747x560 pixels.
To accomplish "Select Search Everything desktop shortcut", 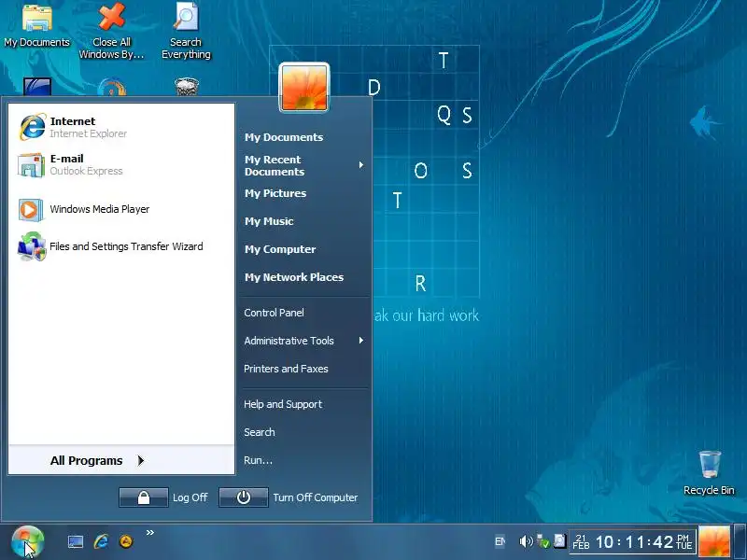I will pyautogui.click(x=186, y=31).
